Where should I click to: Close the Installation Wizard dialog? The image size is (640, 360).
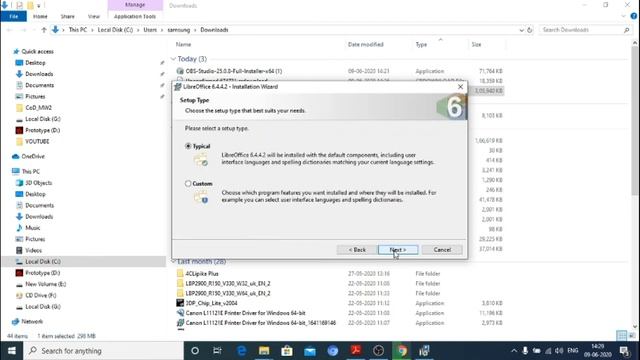[460, 87]
